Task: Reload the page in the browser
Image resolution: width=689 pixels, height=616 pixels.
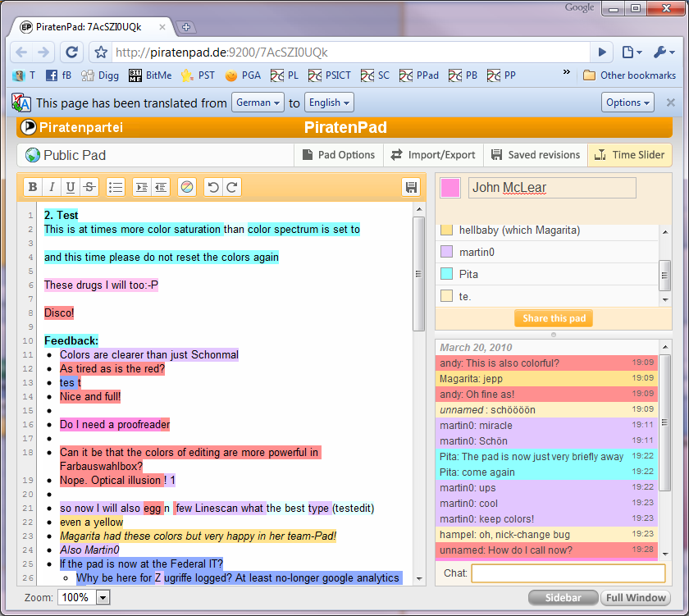Action: tap(72, 52)
